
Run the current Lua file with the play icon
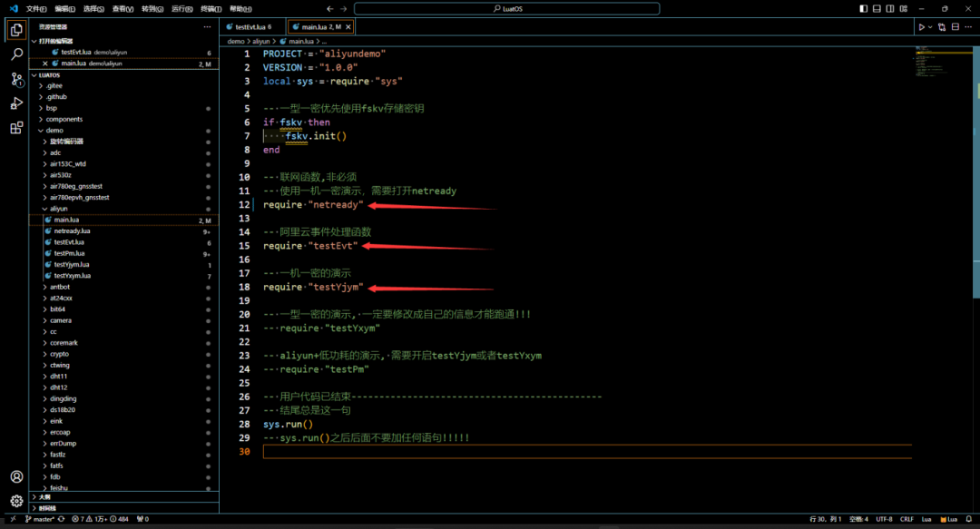click(x=922, y=26)
